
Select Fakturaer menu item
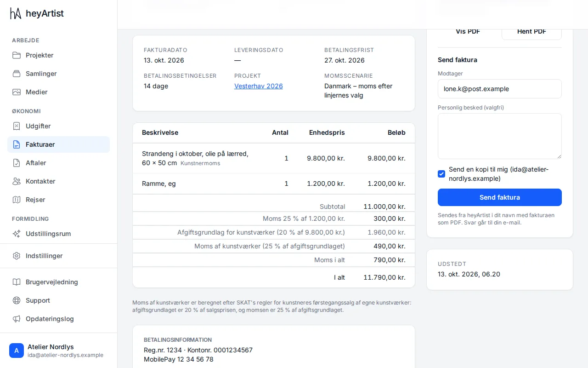tap(58, 144)
